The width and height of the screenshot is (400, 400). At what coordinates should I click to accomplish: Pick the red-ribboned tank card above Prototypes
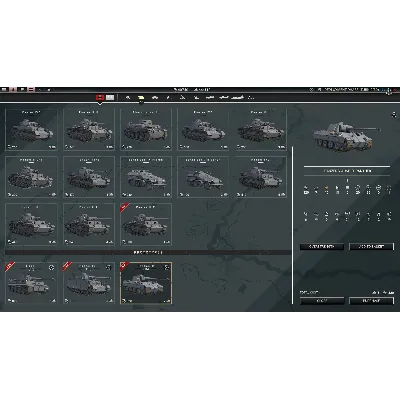146,224
